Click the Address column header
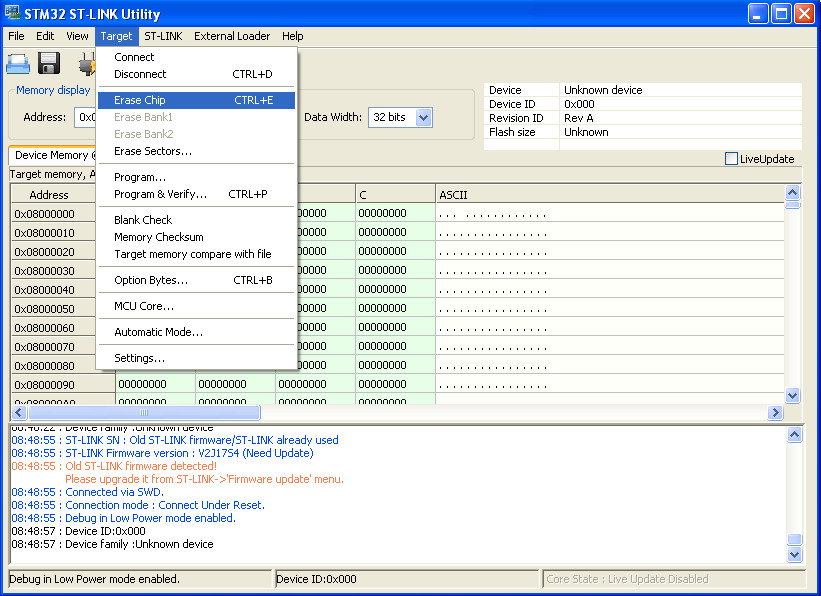The image size is (821, 596). (53, 195)
